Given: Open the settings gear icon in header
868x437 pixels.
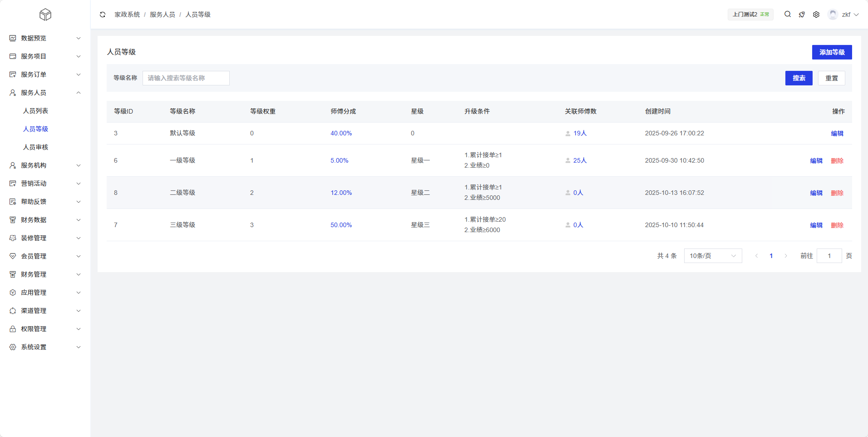Looking at the screenshot, I should coord(816,15).
